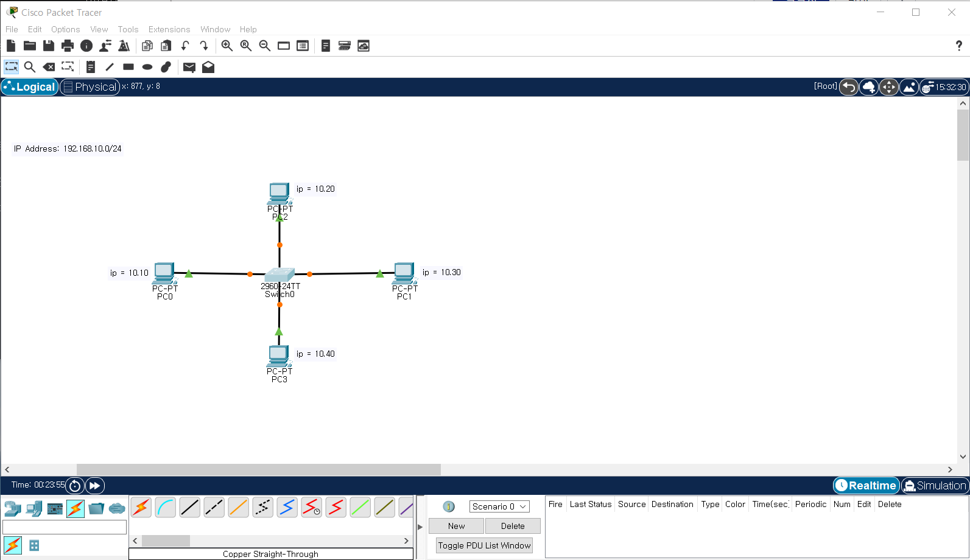Open the File menu
Screen dimensions: 970x560
(12, 29)
